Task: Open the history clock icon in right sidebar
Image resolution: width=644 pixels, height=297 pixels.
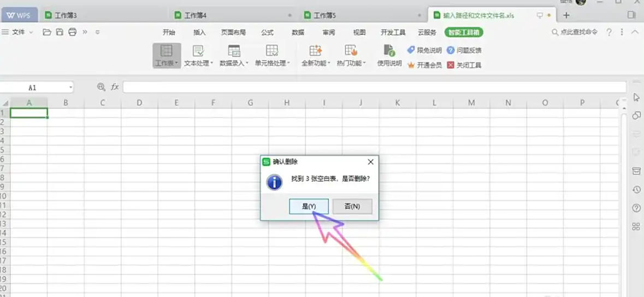Action: click(636, 190)
